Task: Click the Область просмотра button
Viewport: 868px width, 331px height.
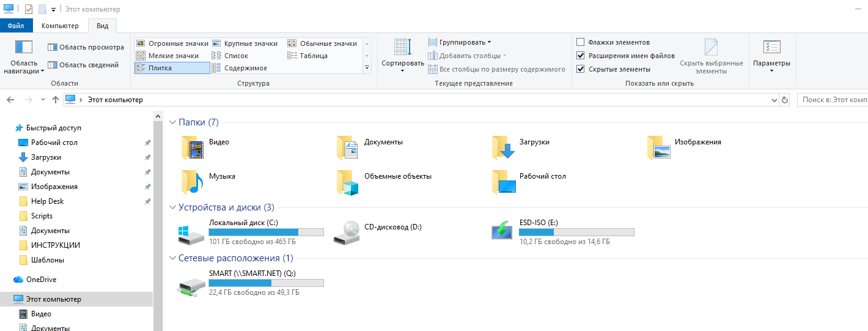Action: click(86, 47)
